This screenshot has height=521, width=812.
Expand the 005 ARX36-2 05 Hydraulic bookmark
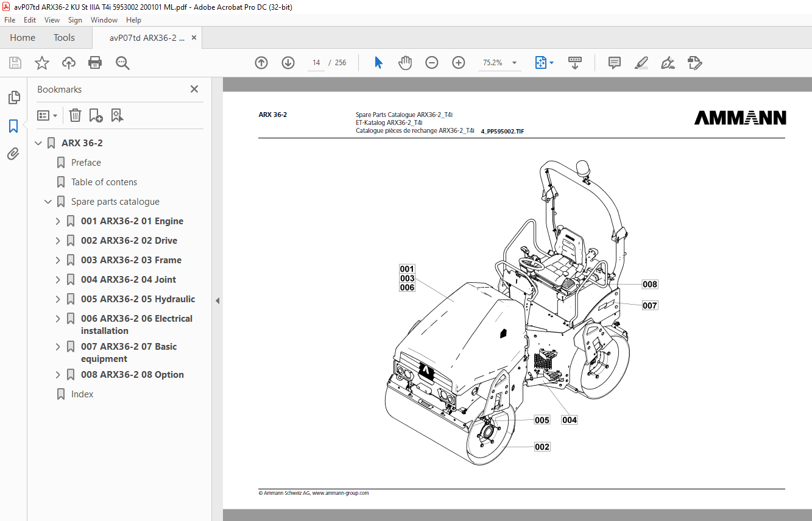coord(58,299)
